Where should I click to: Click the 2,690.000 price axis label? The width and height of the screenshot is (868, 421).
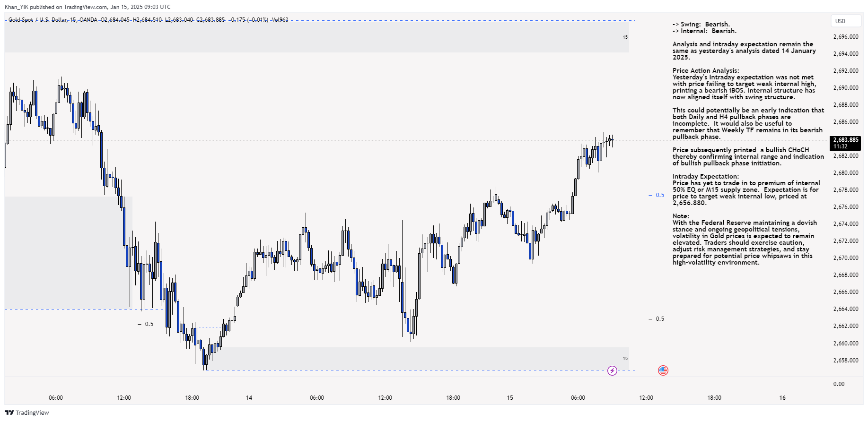pyautogui.click(x=846, y=88)
